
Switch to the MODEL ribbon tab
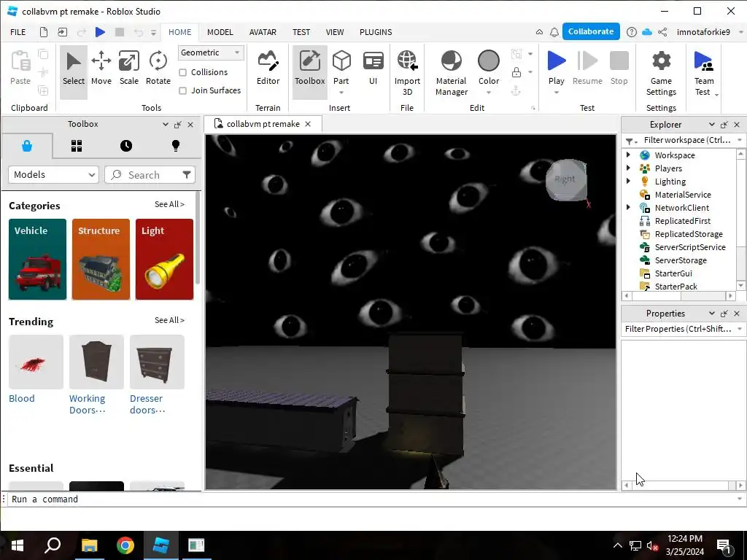coord(220,32)
